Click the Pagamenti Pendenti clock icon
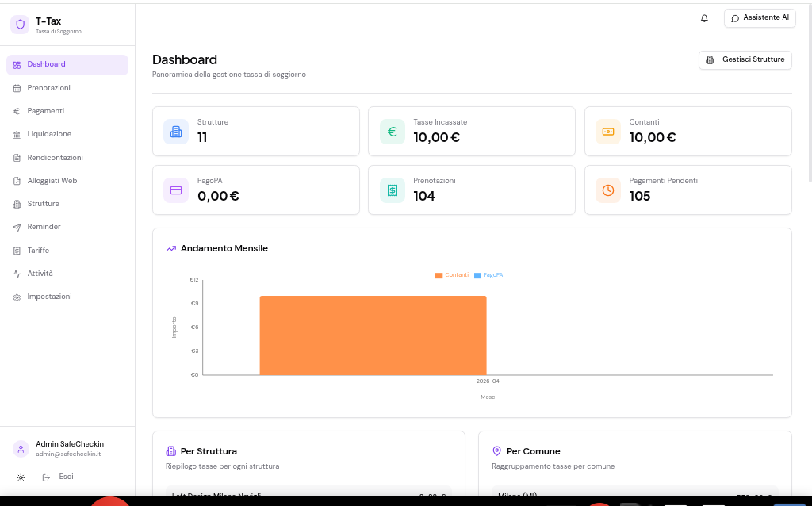 coord(608,190)
